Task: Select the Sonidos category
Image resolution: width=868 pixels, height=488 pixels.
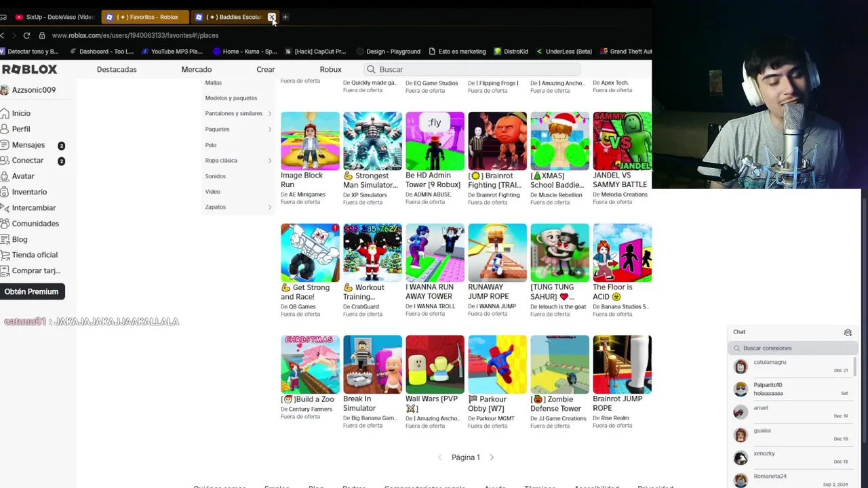Action: tap(216, 176)
